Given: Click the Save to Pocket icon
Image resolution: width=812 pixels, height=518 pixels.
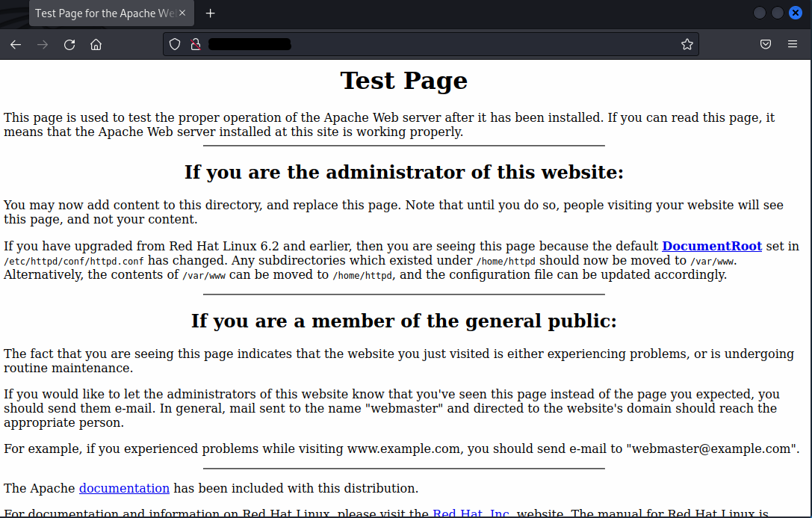Looking at the screenshot, I should (766, 45).
